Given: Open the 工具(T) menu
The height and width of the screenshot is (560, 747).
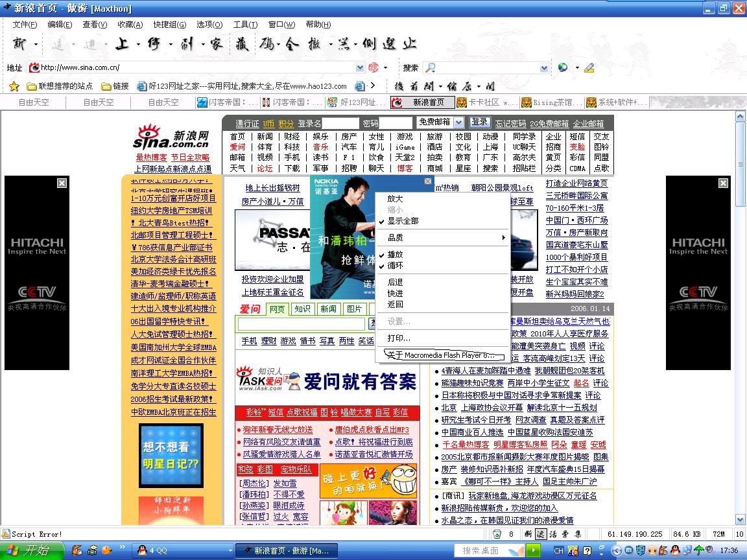Looking at the screenshot, I should 245,24.
